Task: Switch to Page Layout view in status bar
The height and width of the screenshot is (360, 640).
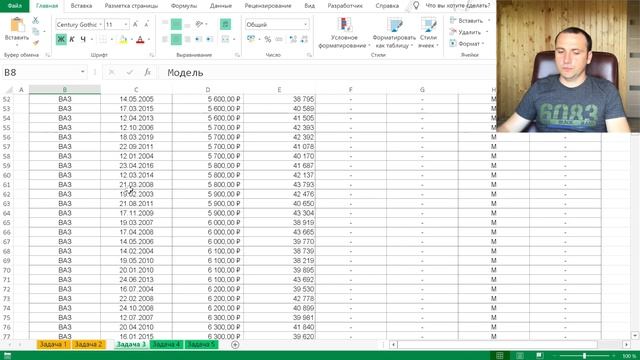Action: [520, 356]
